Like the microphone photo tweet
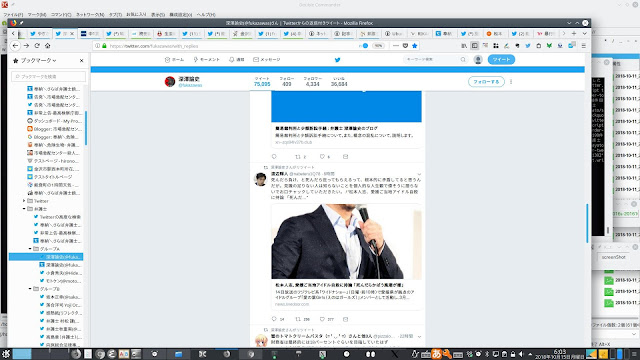The height and width of the screenshot is (360, 640). click(322, 319)
